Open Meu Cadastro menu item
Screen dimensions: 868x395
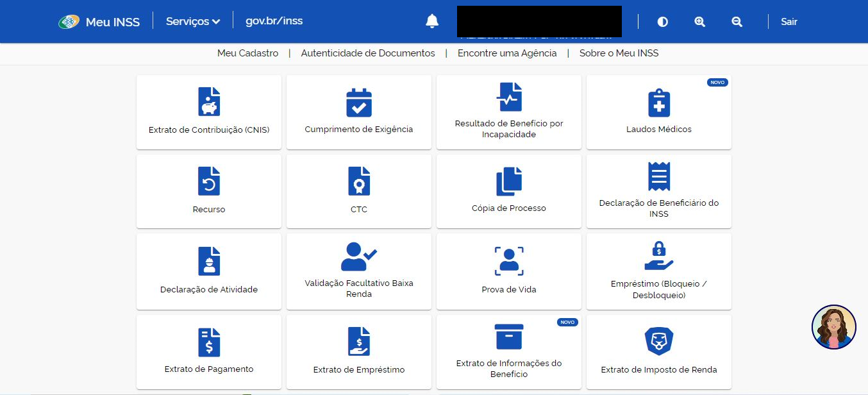248,53
